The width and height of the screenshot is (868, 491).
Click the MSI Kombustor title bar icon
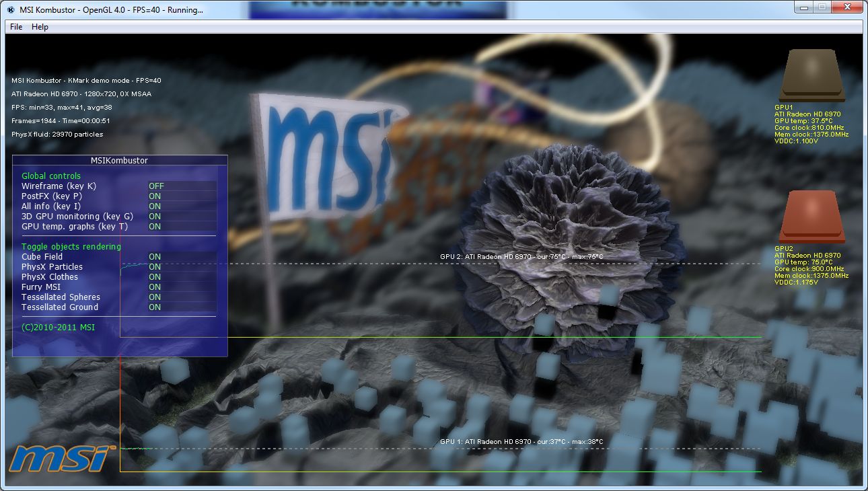point(11,10)
